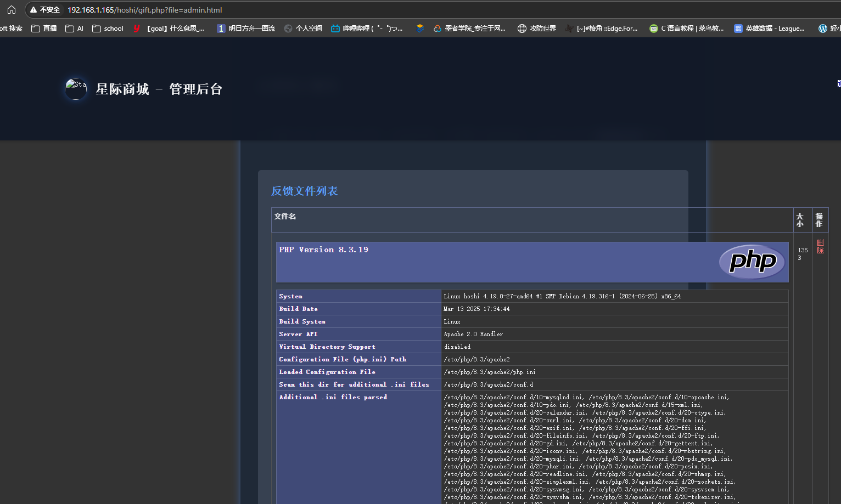
Task: Expand the school bookmarks folder
Action: 107,28
